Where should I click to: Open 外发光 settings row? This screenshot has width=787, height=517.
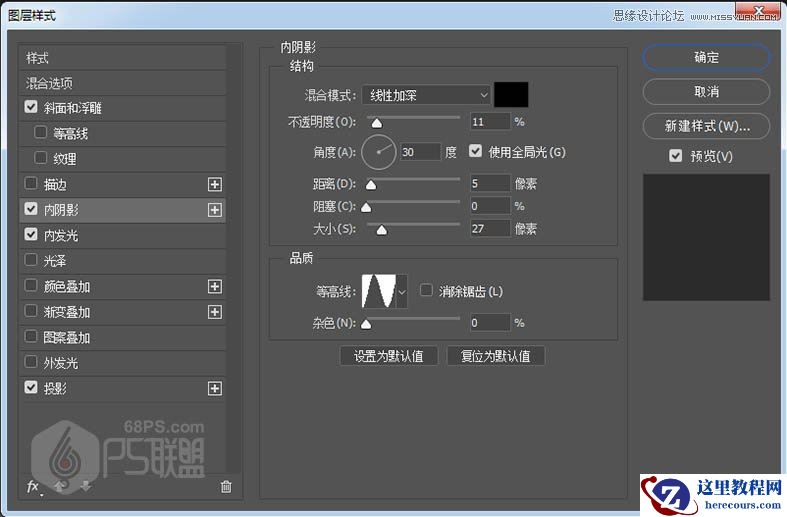122,363
